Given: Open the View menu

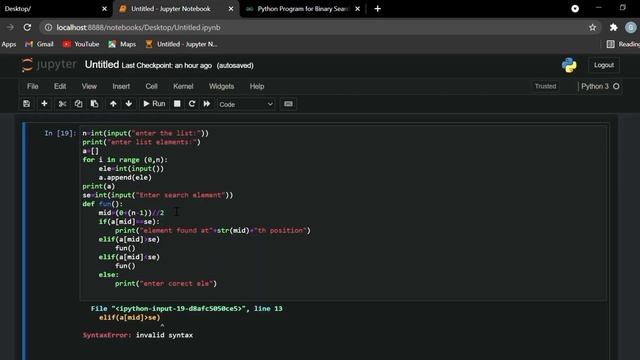Looking at the screenshot, I should 89,87.
